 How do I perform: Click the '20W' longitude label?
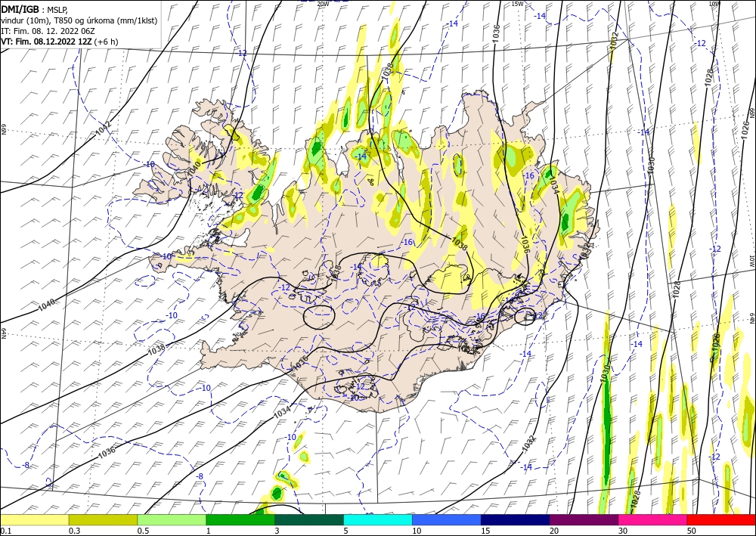tap(323, 4)
